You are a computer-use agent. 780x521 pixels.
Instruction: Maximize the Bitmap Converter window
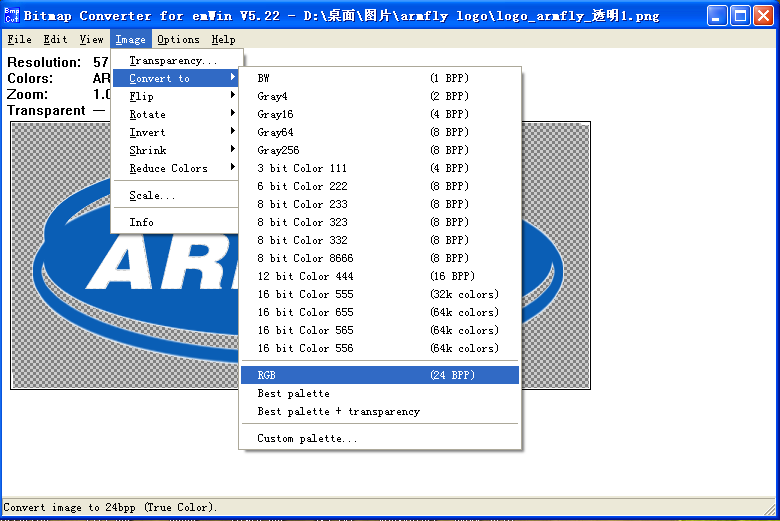click(x=740, y=16)
